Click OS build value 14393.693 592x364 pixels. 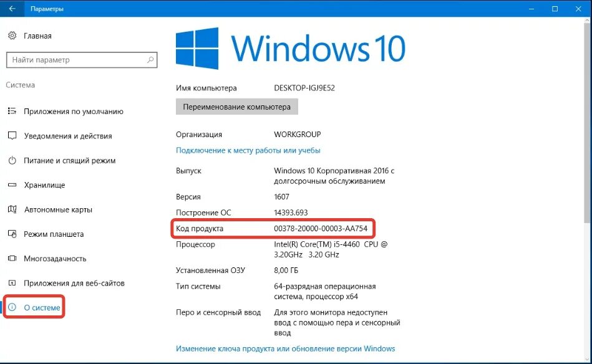291,213
